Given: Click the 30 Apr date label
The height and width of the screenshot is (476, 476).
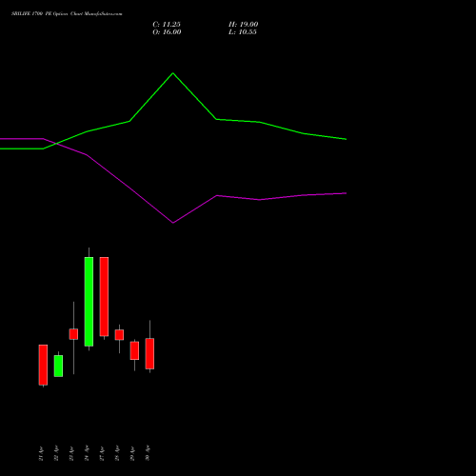Looking at the screenshot, I should coord(148,453).
